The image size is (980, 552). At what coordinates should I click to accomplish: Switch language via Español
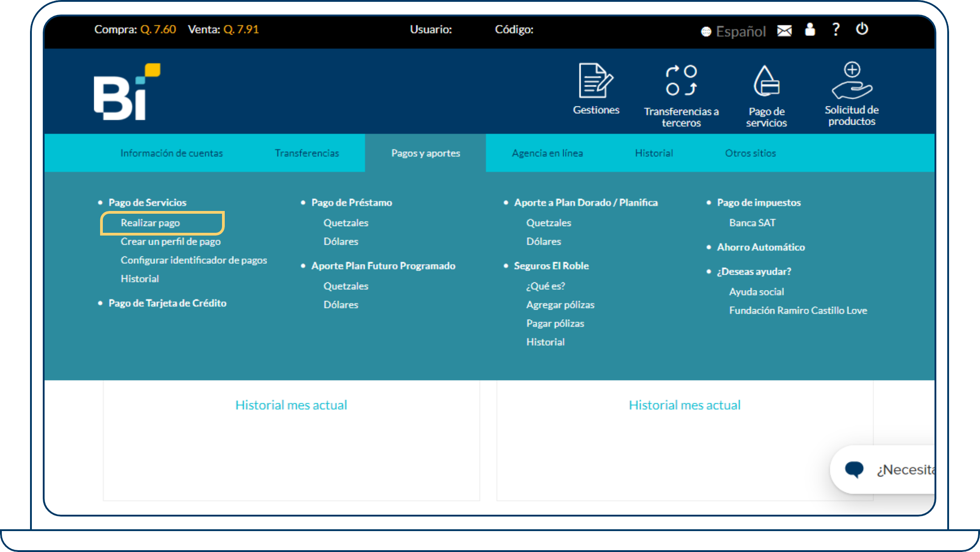(x=741, y=31)
